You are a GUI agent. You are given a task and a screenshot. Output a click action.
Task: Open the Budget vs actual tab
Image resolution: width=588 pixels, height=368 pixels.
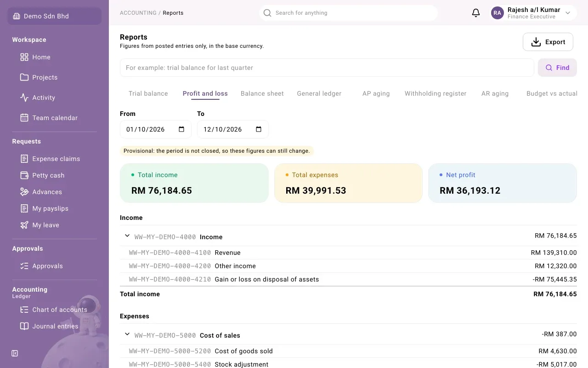tap(552, 93)
